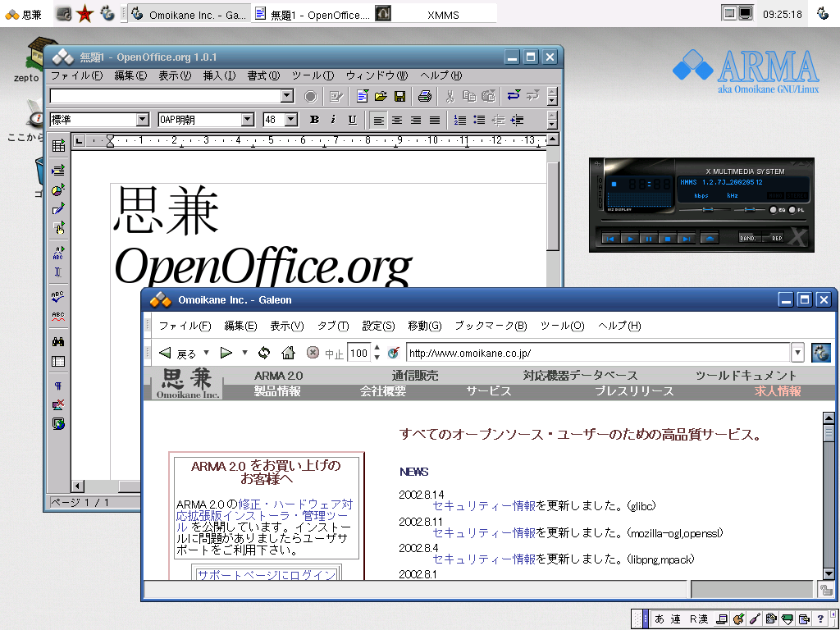Click spellcheck ABC checkmark icon in side toolbar
The image size is (840, 630).
58,296
